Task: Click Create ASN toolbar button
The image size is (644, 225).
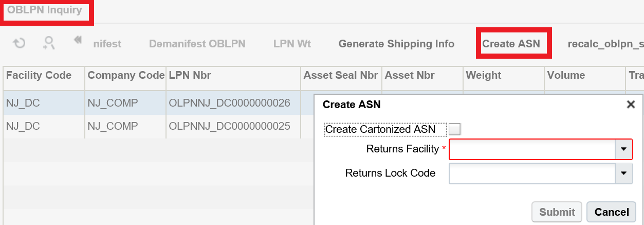Action: click(511, 44)
